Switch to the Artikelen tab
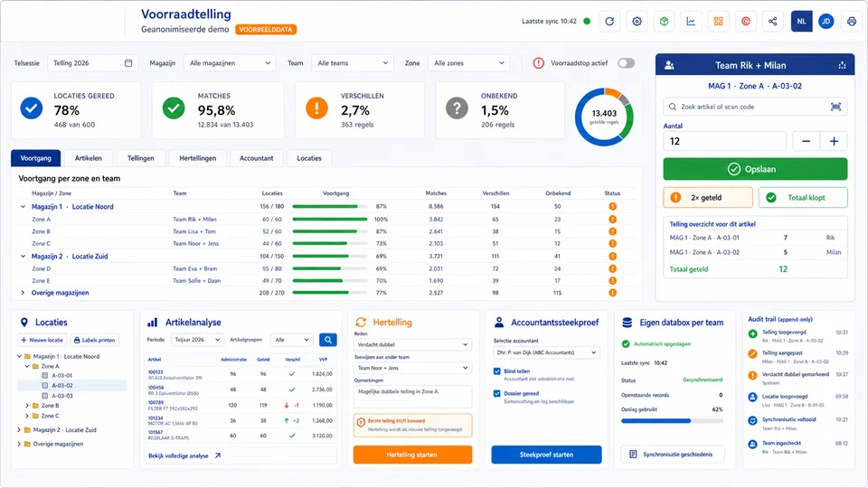Screen dimensions: 868x488 (x=89, y=158)
